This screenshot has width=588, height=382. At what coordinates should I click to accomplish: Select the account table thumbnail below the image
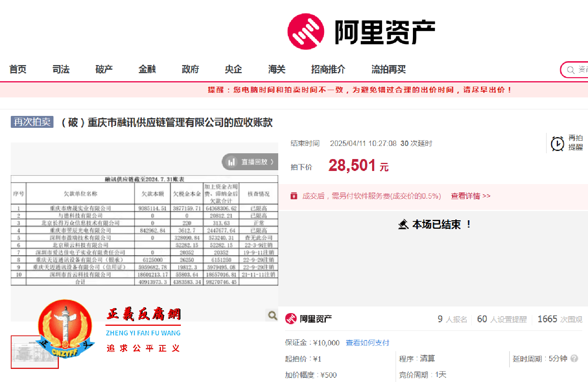tap(34, 352)
